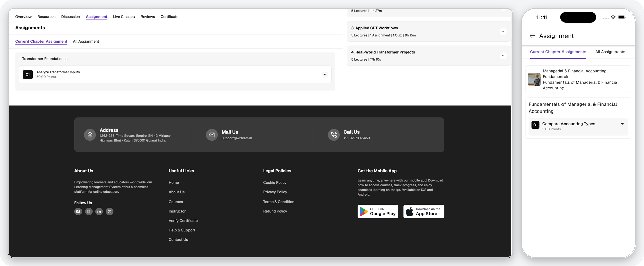The width and height of the screenshot is (644, 266).
Task: Select mobile Current Chapter Assignments tab
Action: (558, 52)
